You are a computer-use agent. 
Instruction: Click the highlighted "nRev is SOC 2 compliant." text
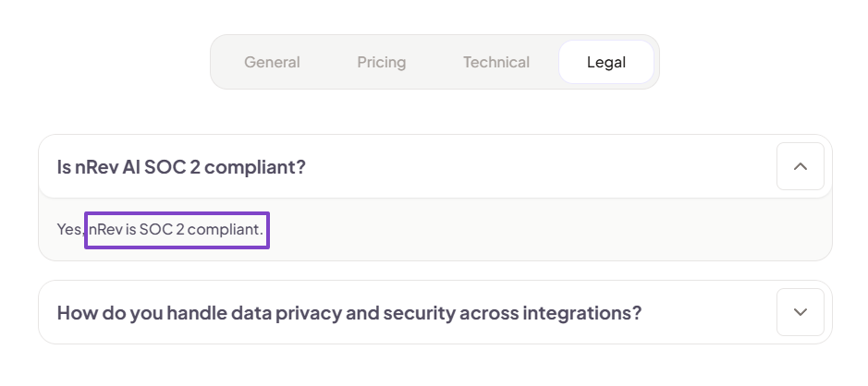(176, 229)
